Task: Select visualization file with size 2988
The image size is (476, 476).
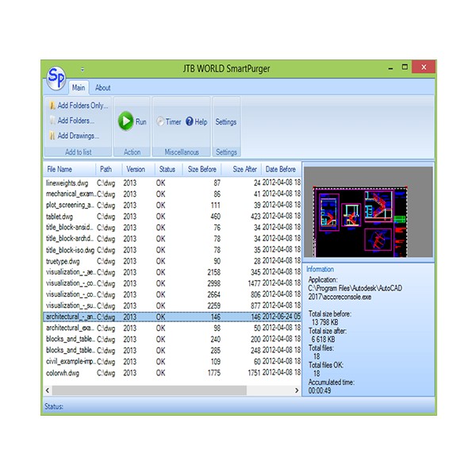Action: pyautogui.click(x=172, y=283)
